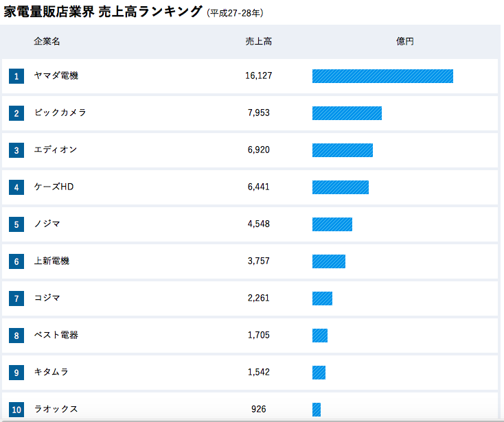Select company name コジマ
This screenshot has width=504, height=422.
click(47, 298)
